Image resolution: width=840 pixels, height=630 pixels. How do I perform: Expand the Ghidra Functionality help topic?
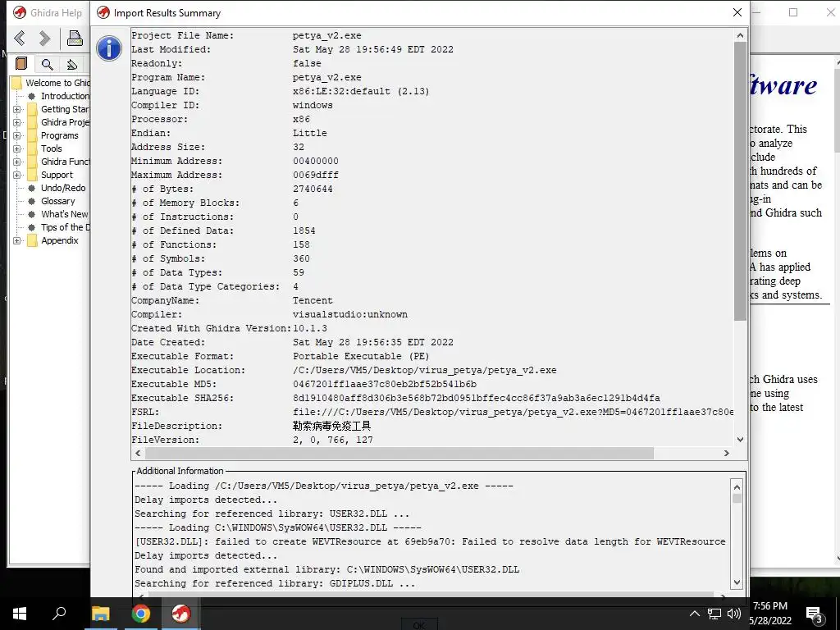pos(16,162)
